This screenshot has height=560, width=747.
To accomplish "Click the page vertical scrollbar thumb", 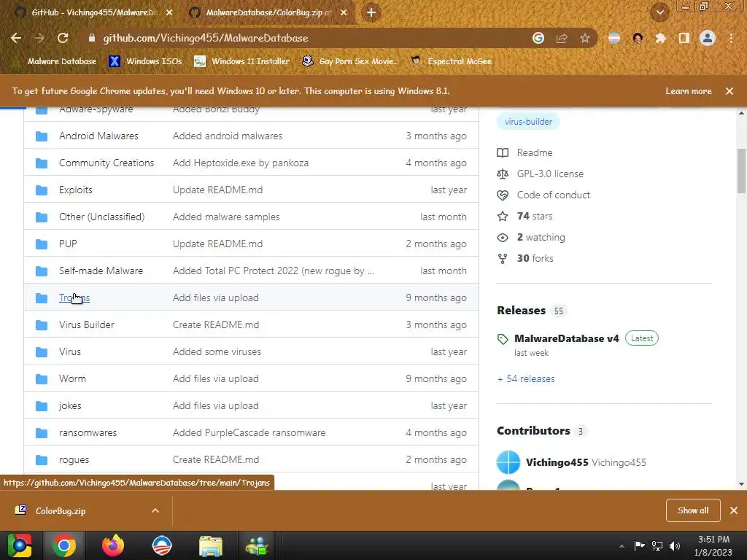I will tap(741, 171).
